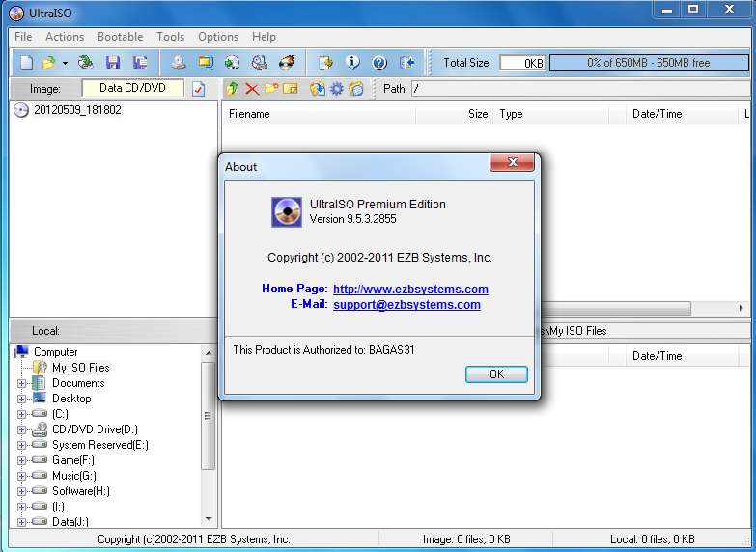Click the New image icon in toolbar
This screenshot has height=552, width=756.
(x=26, y=63)
